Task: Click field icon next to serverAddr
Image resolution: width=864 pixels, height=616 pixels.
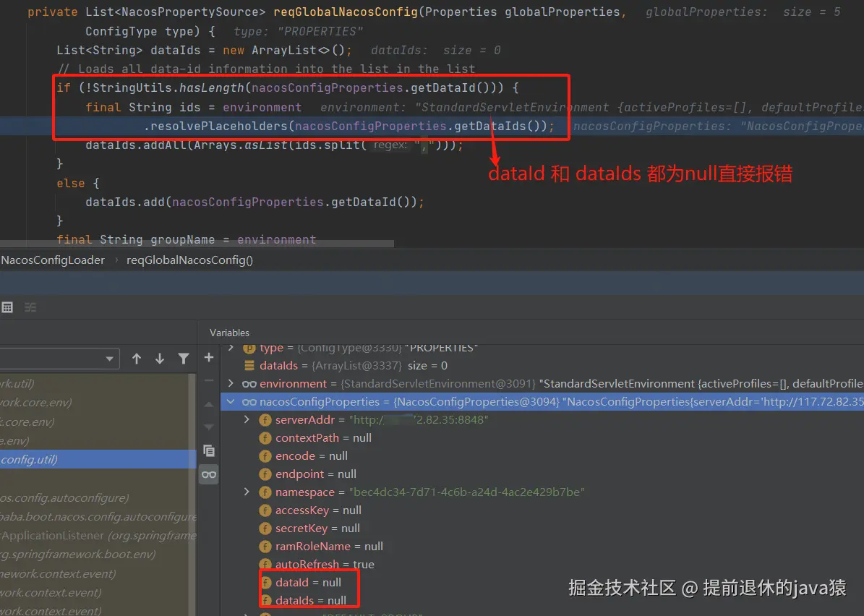Action: [x=265, y=420]
